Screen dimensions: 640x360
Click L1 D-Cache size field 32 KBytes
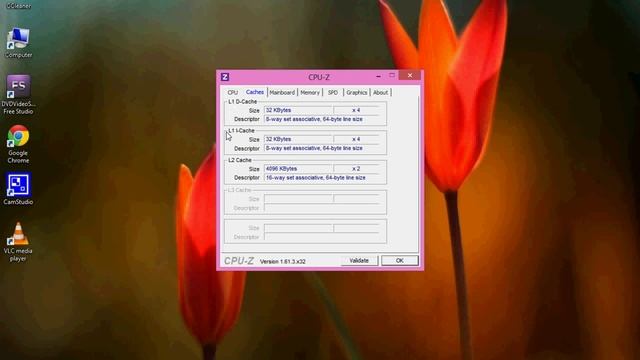(299, 110)
